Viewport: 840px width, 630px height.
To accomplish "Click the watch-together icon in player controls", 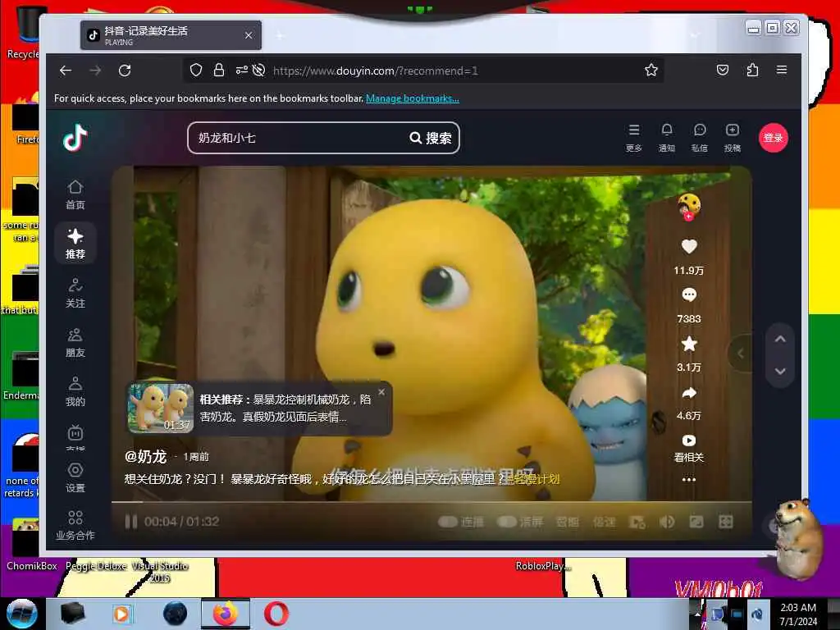I will [637, 523].
